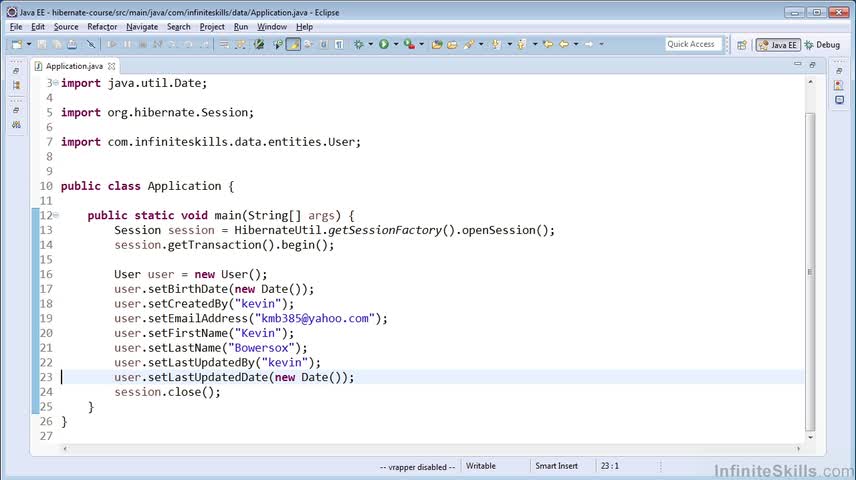Click the Print toolbar icon
The image size is (856, 480).
click(x=72, y=44)
